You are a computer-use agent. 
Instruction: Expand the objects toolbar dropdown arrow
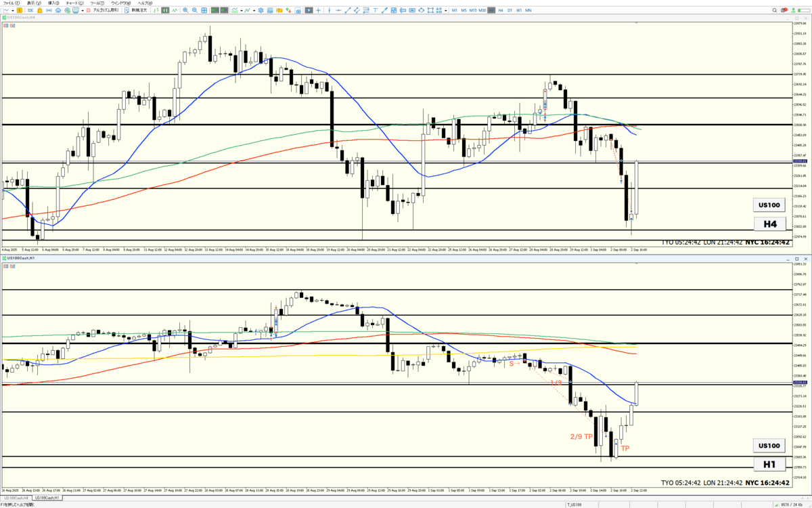(x=445, y=11)
